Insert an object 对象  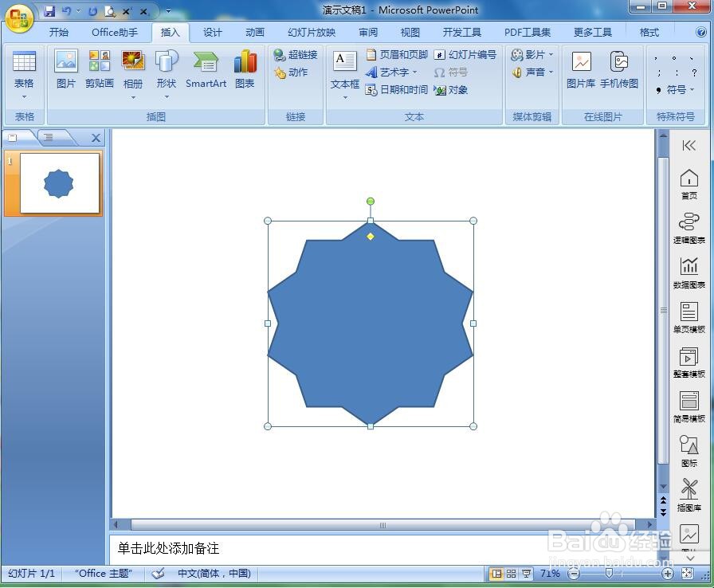[451, 90]
